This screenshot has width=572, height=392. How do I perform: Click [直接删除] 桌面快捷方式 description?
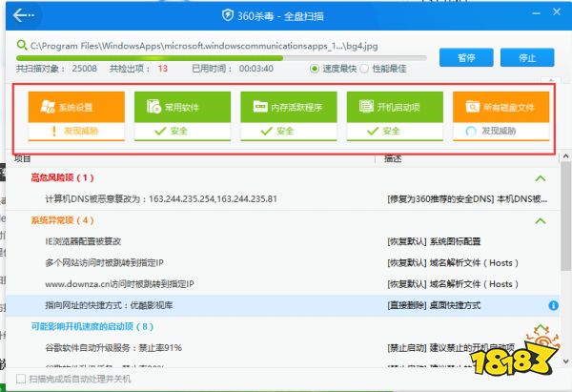[x=434, y=305]
